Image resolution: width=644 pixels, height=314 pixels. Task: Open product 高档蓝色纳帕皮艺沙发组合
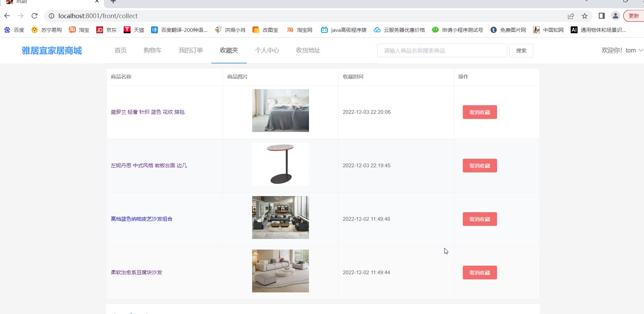(x=141, y=219)
